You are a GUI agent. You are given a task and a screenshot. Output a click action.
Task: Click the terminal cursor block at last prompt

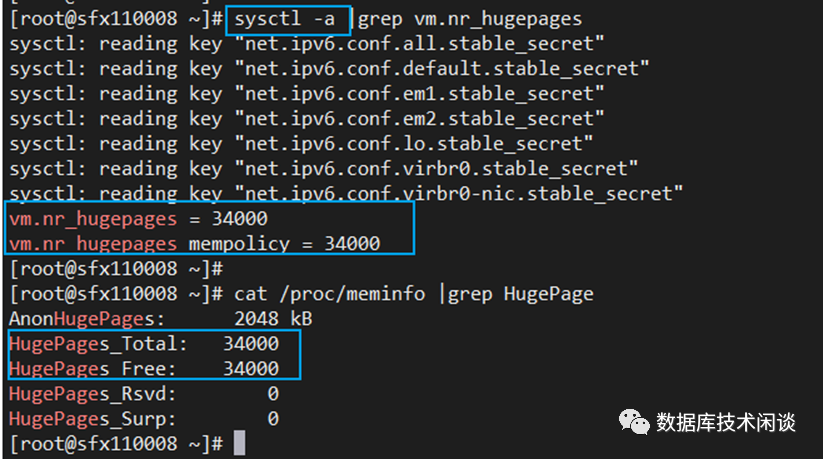tap(238, 444)
